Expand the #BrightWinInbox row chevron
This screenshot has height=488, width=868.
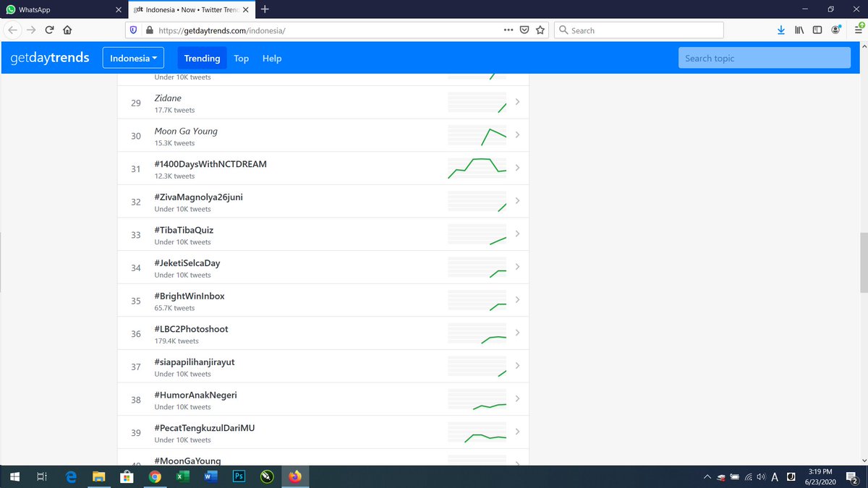517,300
